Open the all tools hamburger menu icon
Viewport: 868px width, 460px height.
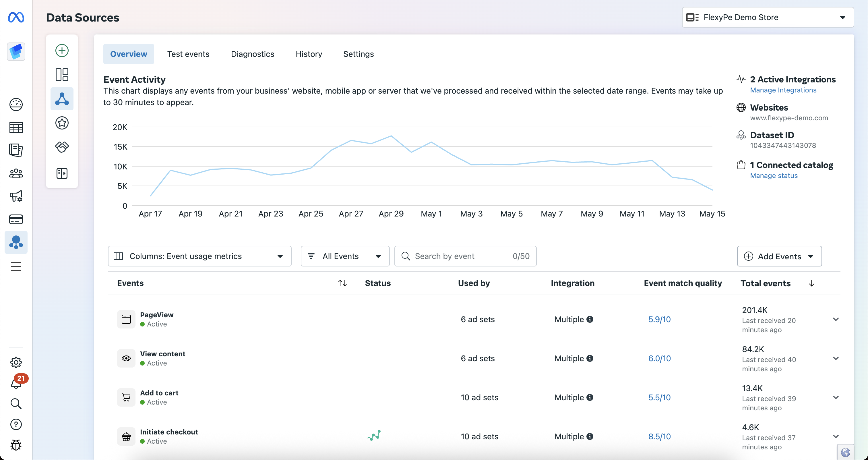(16, 266)
